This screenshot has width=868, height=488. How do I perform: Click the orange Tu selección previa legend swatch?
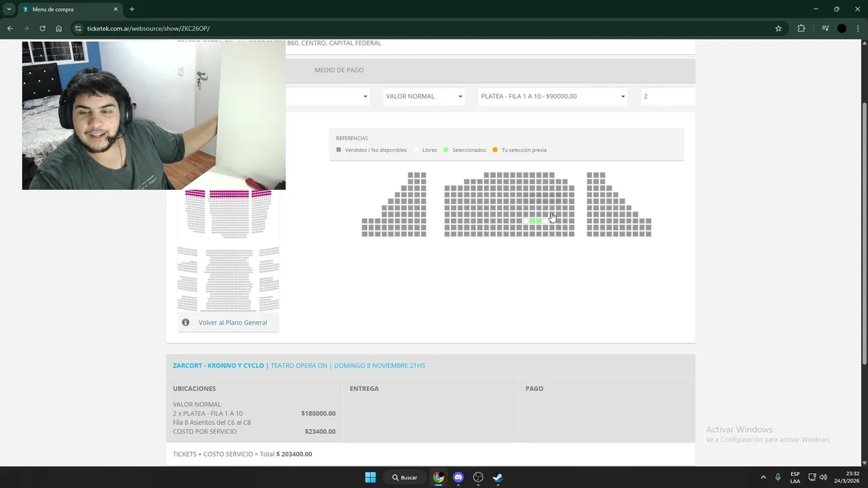(x=495, y=150)
